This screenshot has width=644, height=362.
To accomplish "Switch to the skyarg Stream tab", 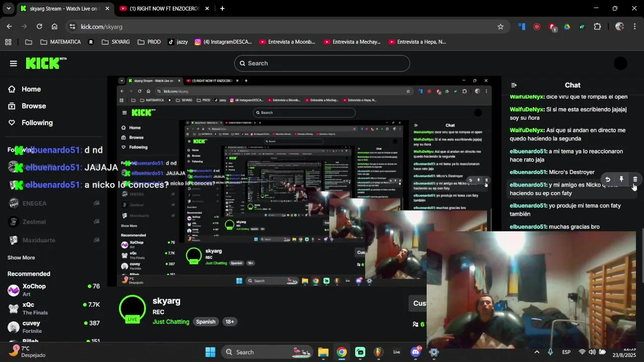I will point(64,9).
